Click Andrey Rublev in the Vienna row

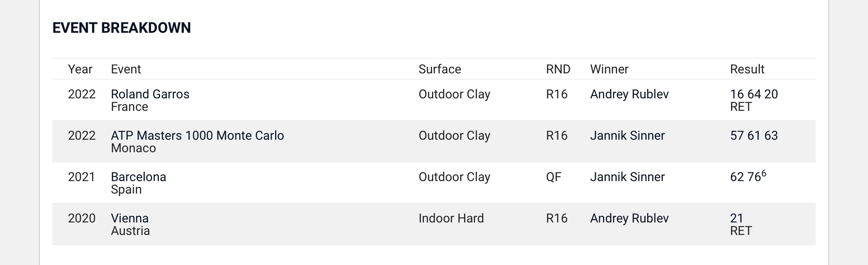coord(629,218)
